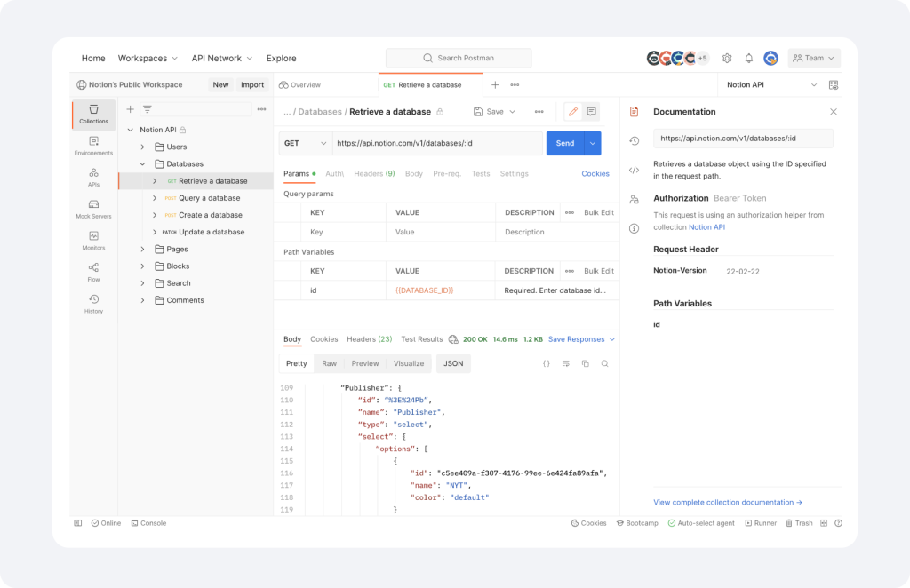Image resolution: width=910 pixels, height=588 pixels.
Task: Click the Auto-select agent status item
Action: pyautogui.click(x=701, y=523)
